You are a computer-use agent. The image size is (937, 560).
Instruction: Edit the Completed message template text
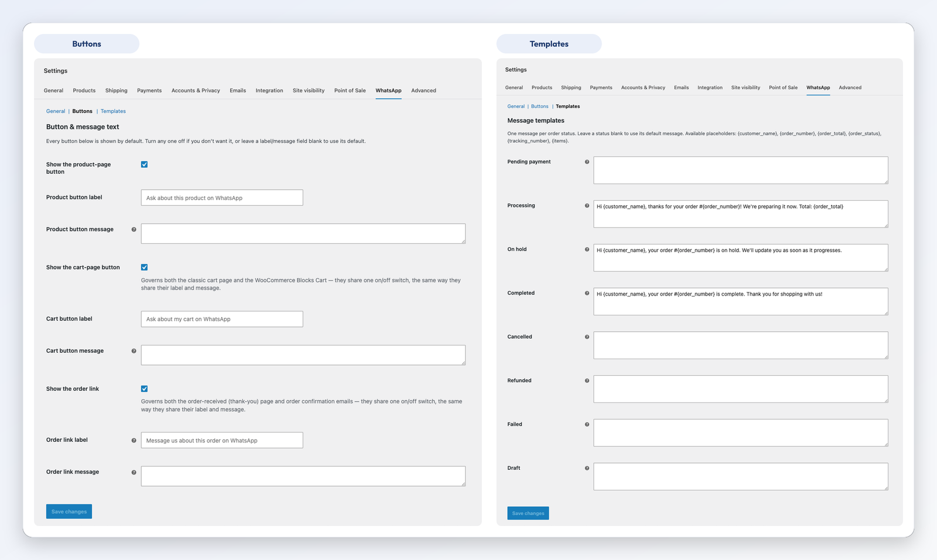click(741, 301)
